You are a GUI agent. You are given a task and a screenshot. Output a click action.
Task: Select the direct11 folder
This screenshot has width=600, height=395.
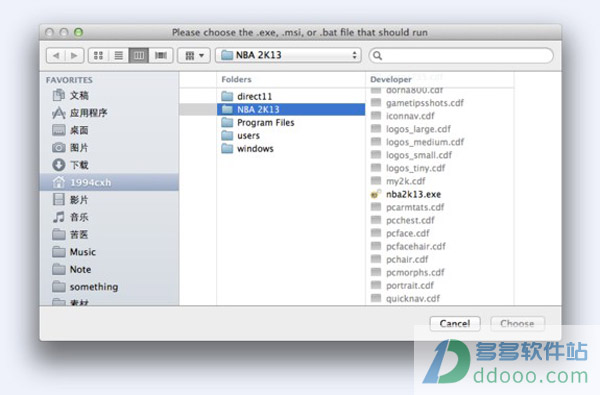click(x=291, y=96)
